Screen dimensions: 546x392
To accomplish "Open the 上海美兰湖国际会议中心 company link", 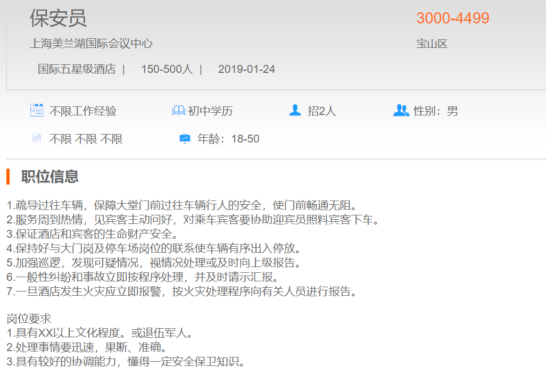I will pos(91,44).
